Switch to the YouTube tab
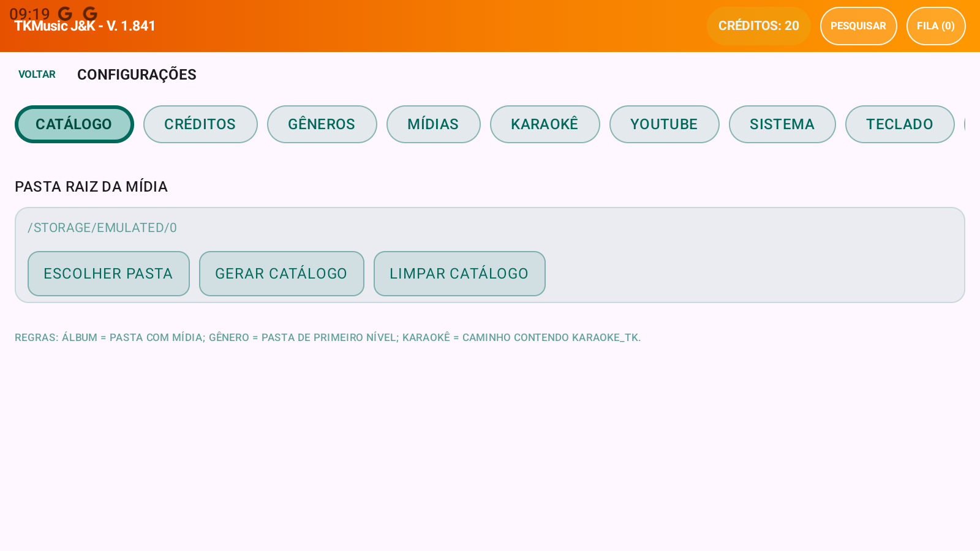Screen dimensions: 980x551 tap(664, 124)
